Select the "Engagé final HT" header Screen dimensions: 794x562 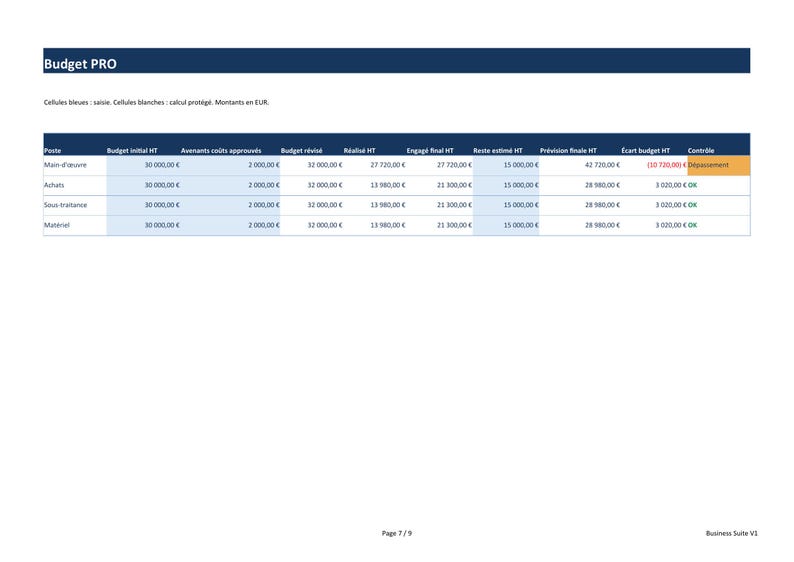click(x=430, y=150)
